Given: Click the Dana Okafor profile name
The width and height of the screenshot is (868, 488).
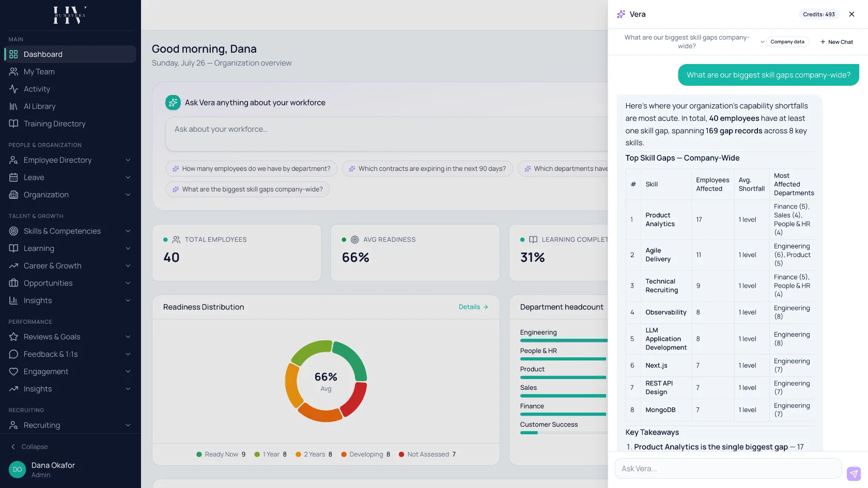Looking at the screenshot, I should pyautogui.click(x=53, y=465).
